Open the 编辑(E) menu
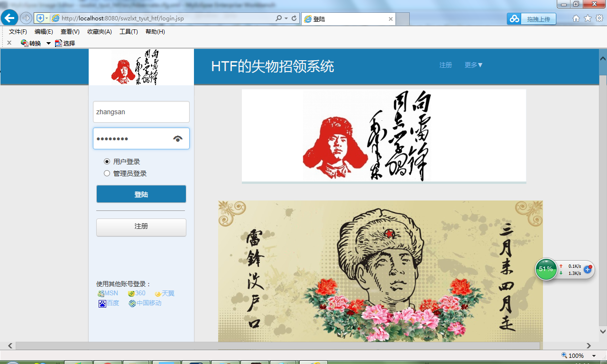The height and width of the screenshot is (364, 607). pos(44,32)
